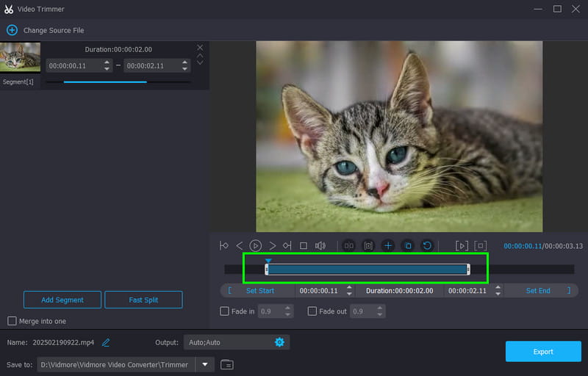This screenshot has height=376, width=588.
Task: Click the Change Source File label
Action: 54,30
